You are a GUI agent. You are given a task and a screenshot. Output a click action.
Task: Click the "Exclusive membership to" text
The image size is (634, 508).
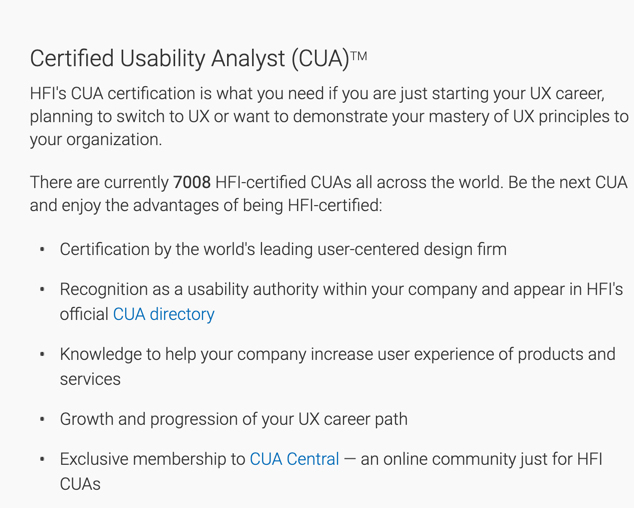(152, 459)
